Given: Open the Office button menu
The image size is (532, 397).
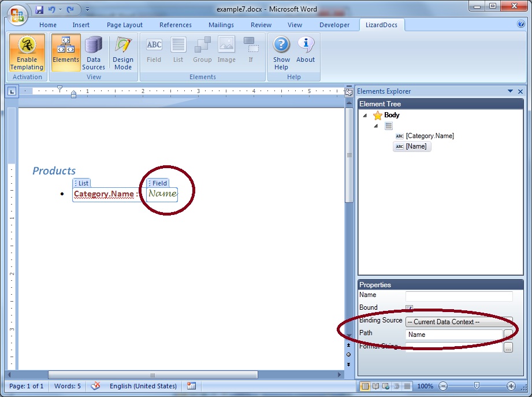Looking at the screenshot, I should tap(17, 15).
